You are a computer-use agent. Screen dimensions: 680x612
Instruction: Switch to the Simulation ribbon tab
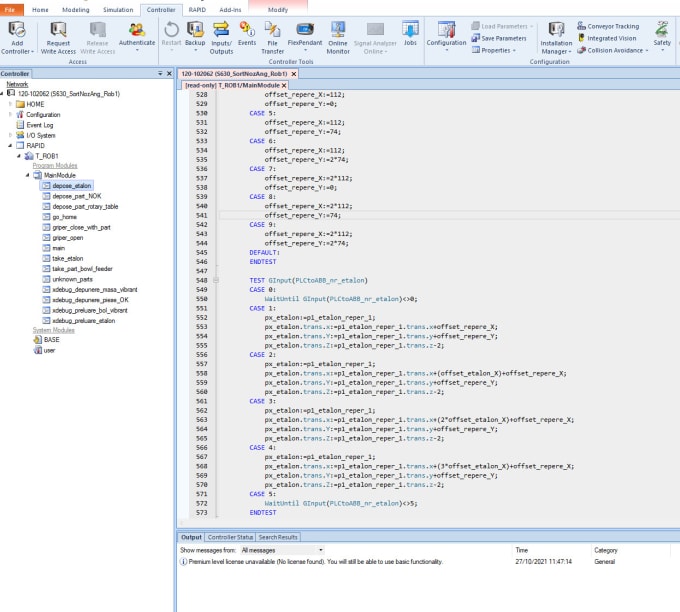pos(118,10)
